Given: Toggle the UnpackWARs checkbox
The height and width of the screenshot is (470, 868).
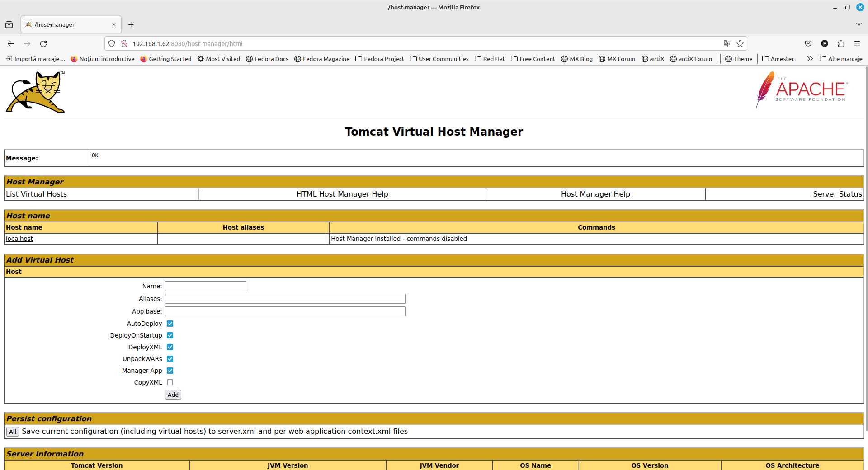Looking at the screenshot, I should [x=170, y=359].
